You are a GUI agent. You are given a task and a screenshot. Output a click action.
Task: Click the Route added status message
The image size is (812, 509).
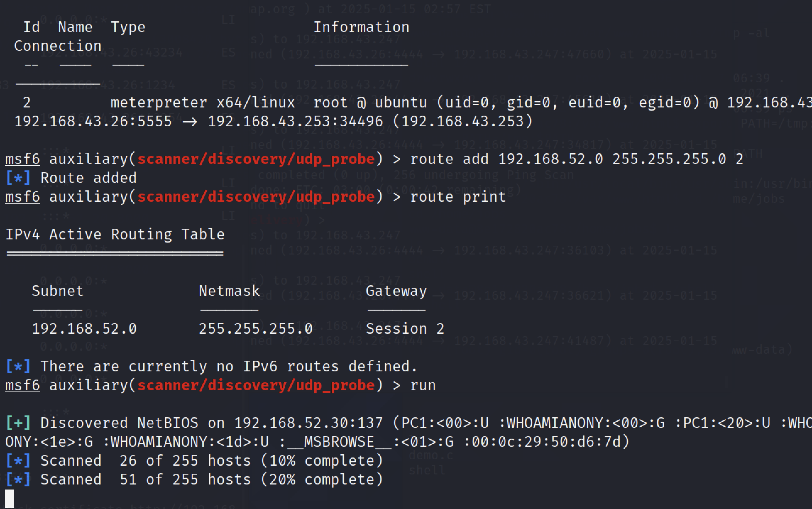coord(88,178)
